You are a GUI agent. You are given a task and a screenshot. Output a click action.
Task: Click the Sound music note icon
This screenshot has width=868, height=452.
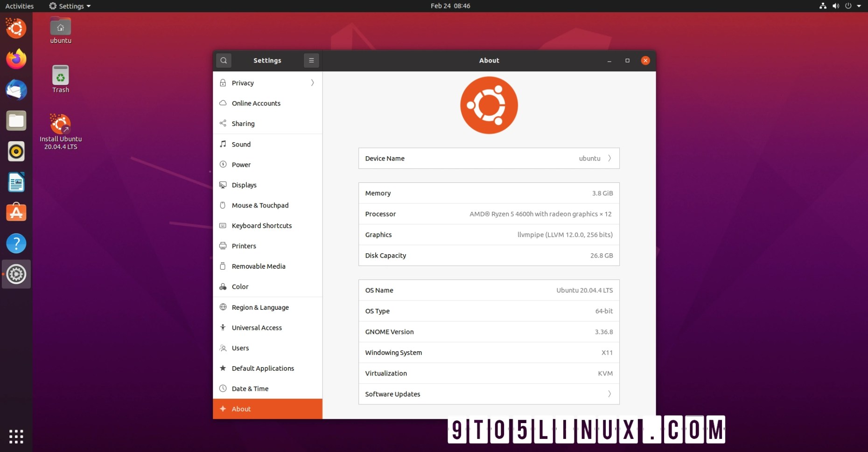coord(223,144)
